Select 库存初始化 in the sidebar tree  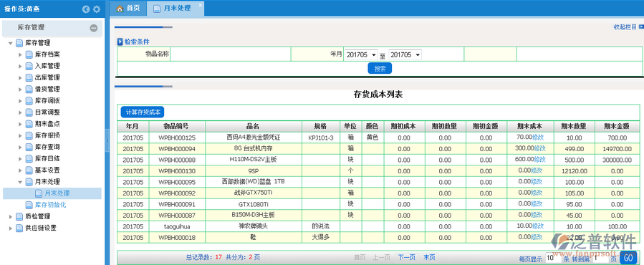50,205
